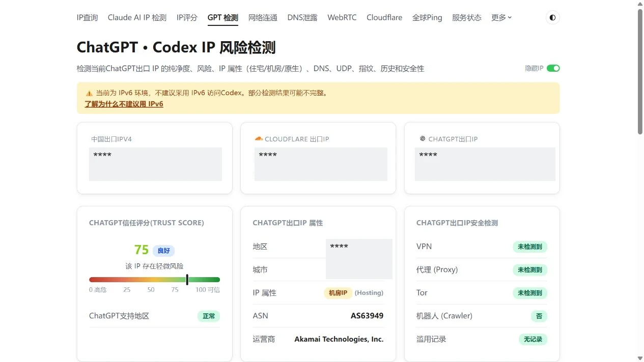The image size is (644, 362).
Task: Open the DNS泄露 tab
Action: point(302,17)
